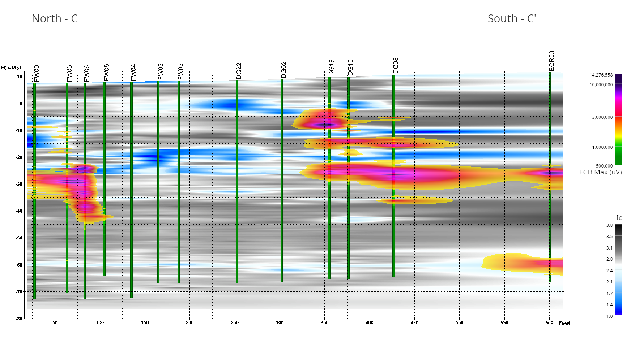Viewport: 631px width, 364px height.
Task: Click the 1.0 Ic legend value
Action: click(609, 316)
